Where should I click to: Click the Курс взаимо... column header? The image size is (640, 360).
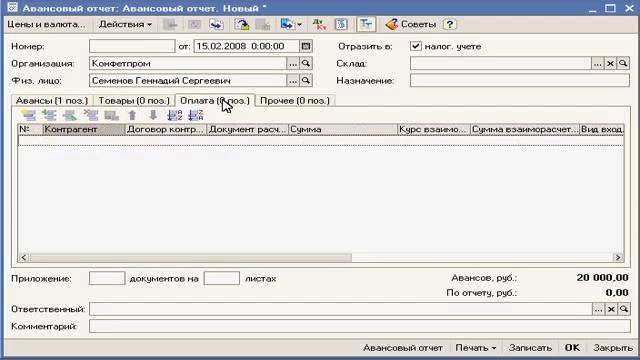click(x=434, y=129)
